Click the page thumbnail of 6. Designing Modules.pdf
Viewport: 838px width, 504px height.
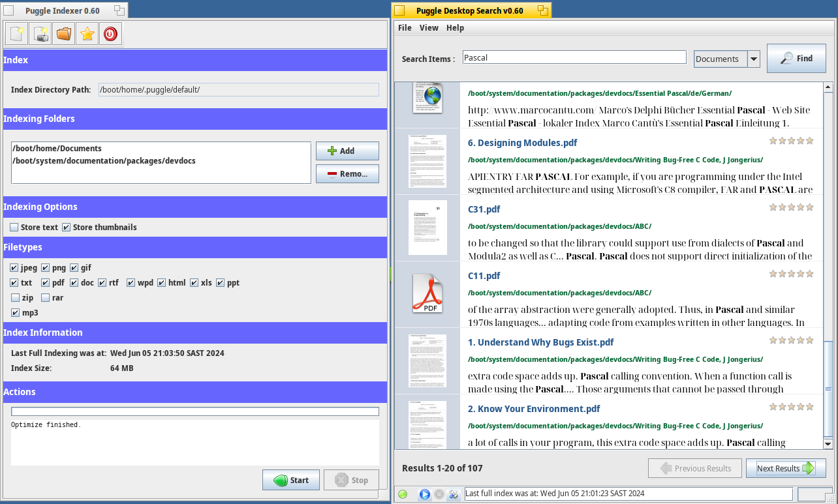click(427, 161)
